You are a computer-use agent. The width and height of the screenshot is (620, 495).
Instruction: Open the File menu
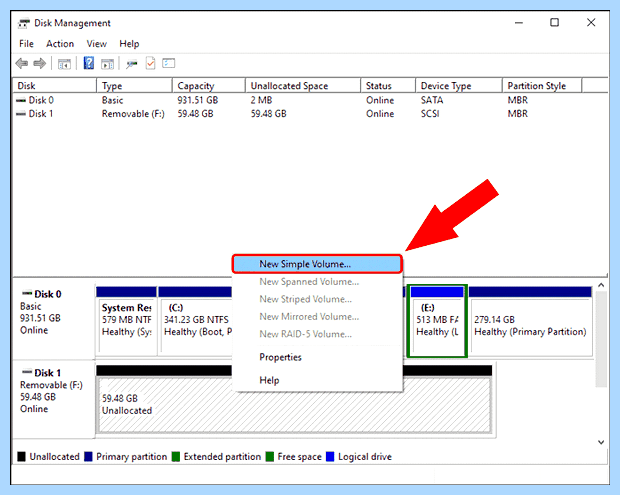click(26, 43)
